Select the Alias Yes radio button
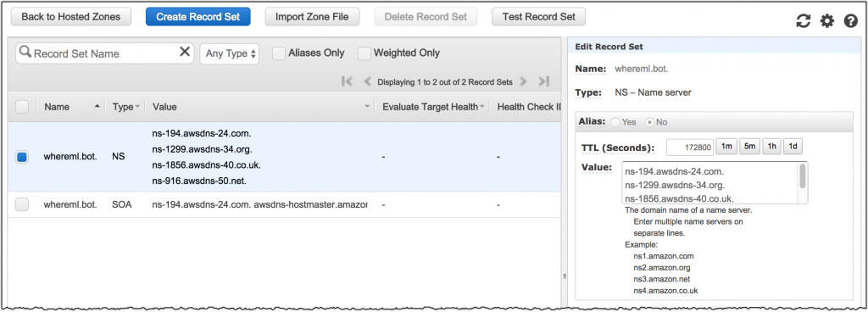 point(615,122)
